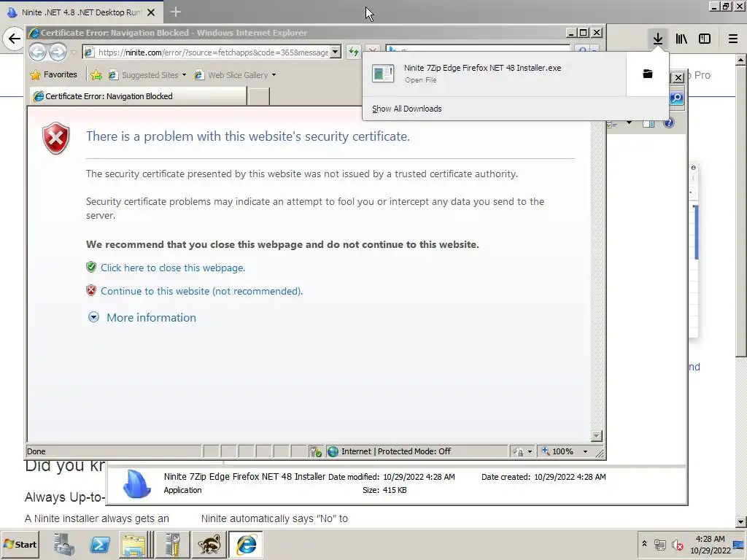Open Server Manager from taskbar
The height and width of the screenshot is (560, 747).
[64, 544]
